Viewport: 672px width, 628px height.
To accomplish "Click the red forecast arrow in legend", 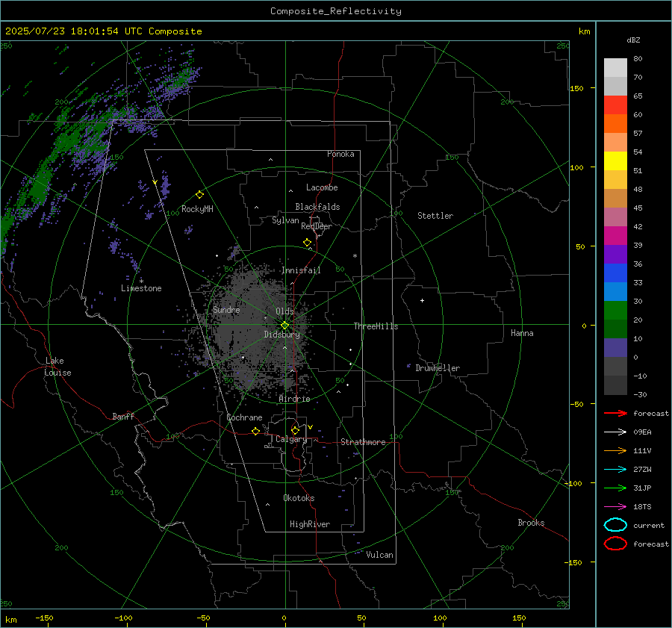I will click(x=615, y=413).
